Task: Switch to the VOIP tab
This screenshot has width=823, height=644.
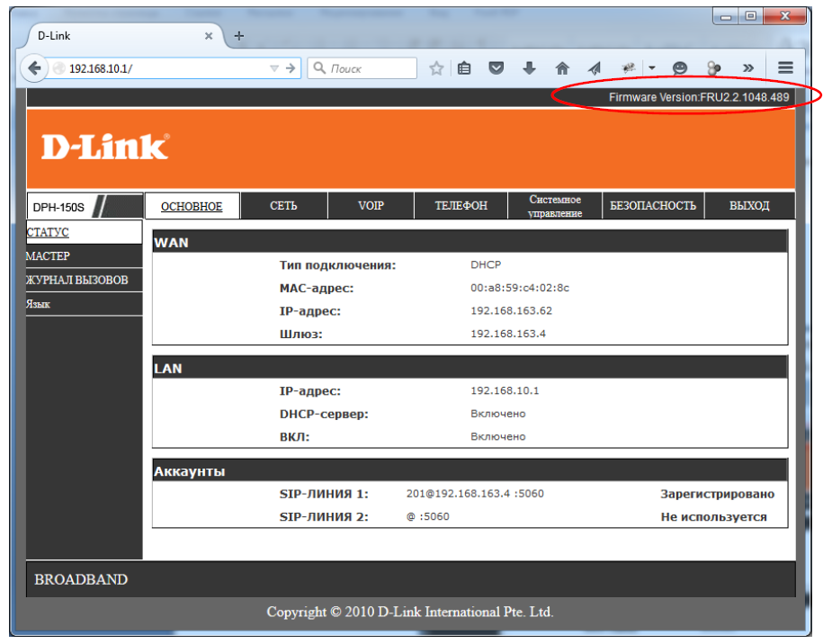Action: (371, 206)
